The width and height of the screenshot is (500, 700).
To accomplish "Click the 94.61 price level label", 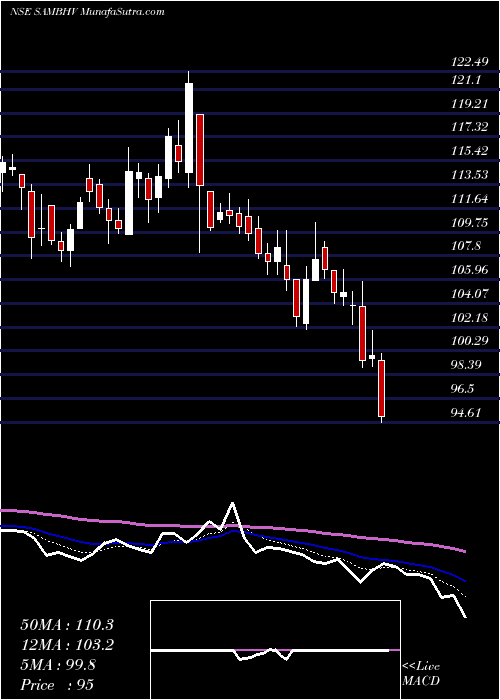I will pyautogui.click(x=466, y=412).
